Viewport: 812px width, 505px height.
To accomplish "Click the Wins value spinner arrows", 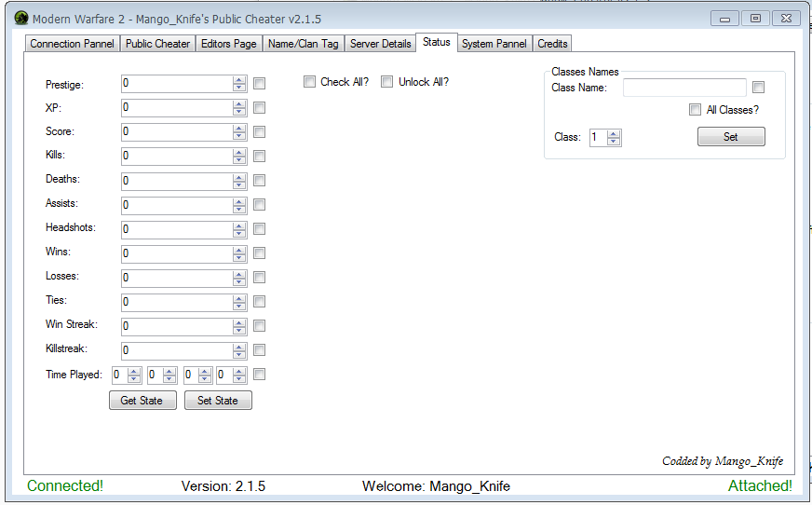I will tap(239, 253).
